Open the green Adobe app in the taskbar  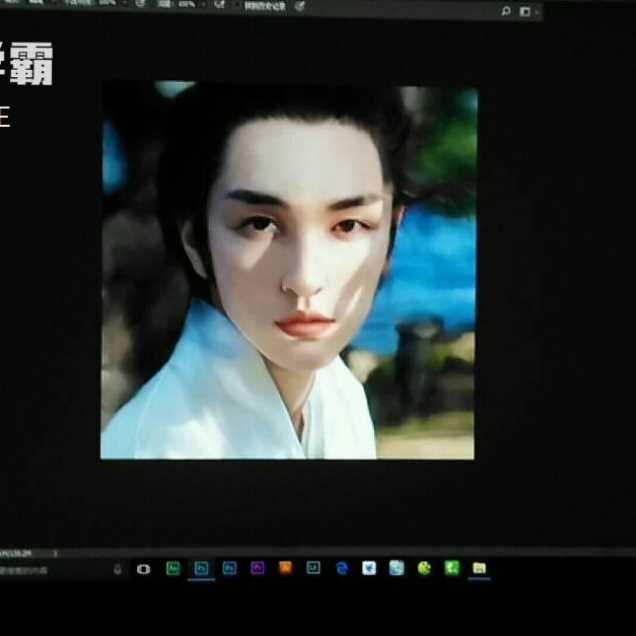click(173, 568)
